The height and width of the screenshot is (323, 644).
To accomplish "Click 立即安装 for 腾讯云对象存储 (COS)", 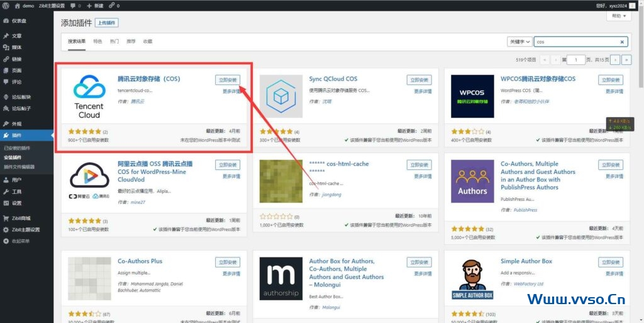I will coord(227,80).
